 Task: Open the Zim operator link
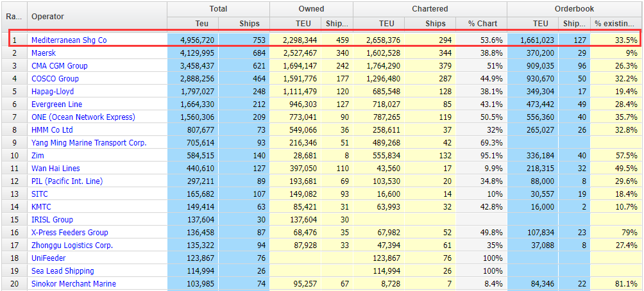point(38,156)
